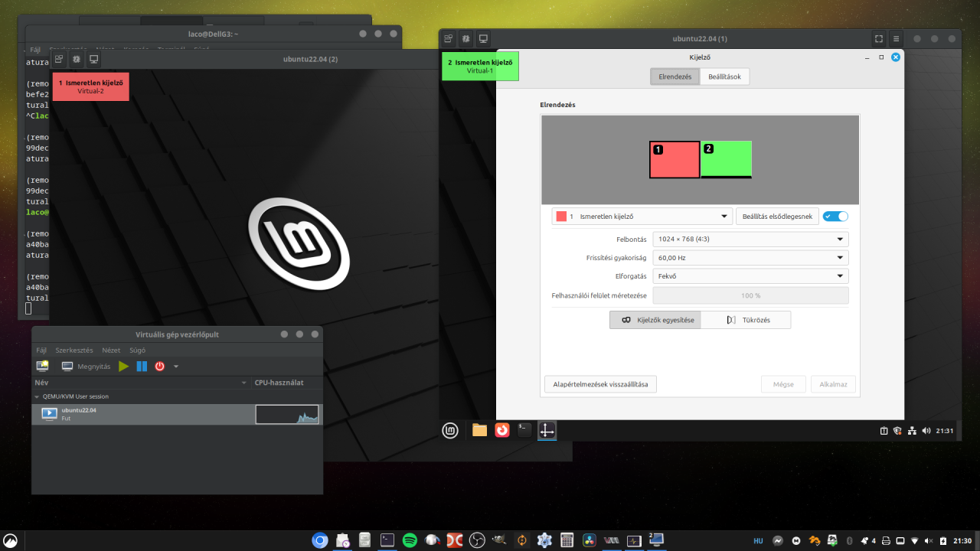Select the Kijelzők egyesítése mode
980x551 pixels.
655,320
